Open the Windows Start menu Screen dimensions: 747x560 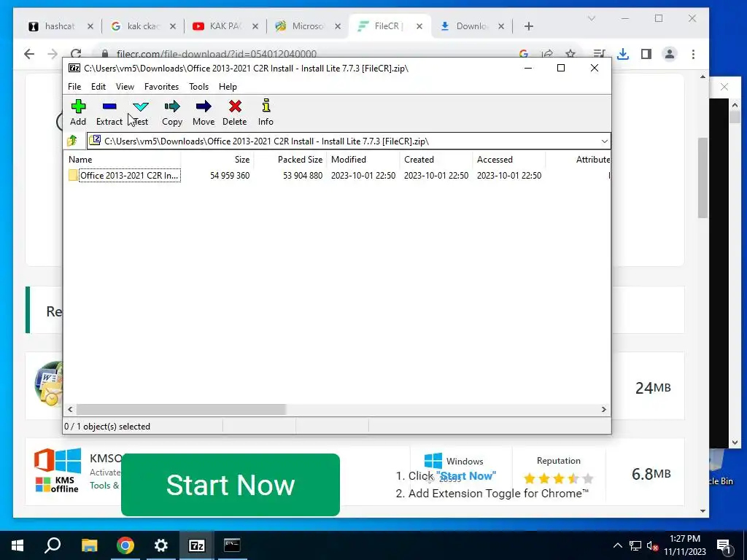coord(18,545)
